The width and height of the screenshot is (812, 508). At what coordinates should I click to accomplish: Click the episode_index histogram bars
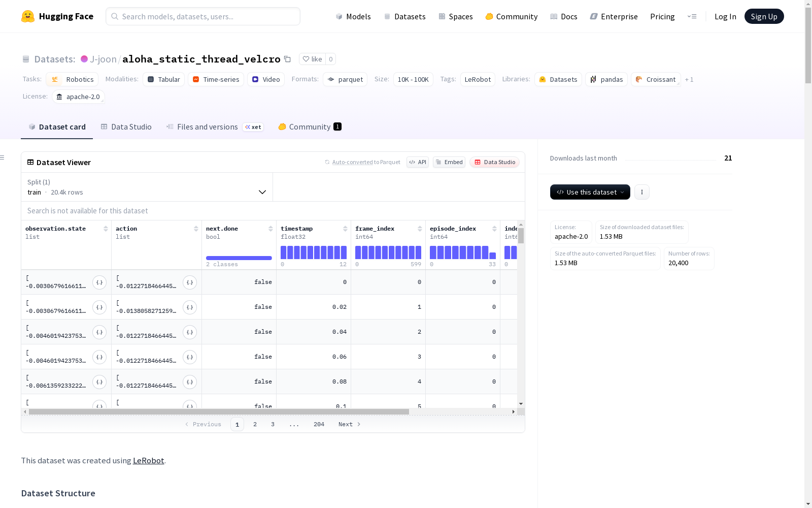tap(463, 252)
